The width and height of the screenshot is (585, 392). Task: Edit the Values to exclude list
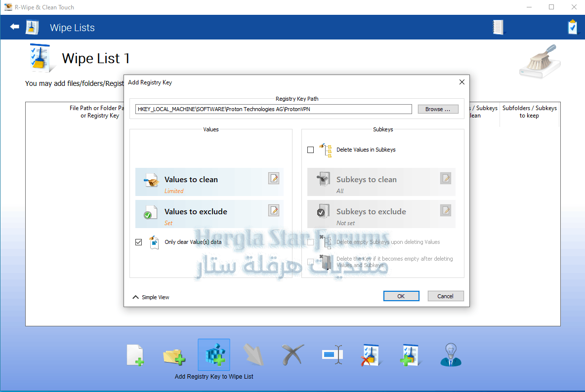click(x=274, y=210)
